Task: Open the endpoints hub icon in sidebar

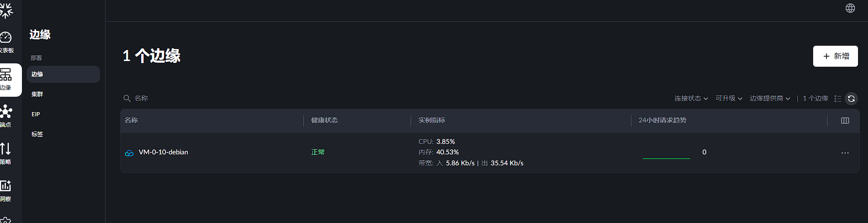Action: coord(6,112)
